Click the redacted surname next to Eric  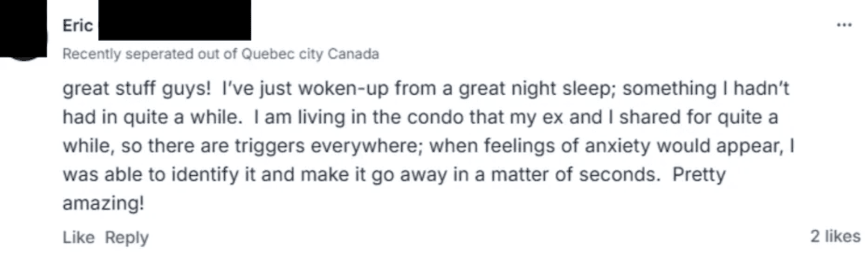click(174, 20)
